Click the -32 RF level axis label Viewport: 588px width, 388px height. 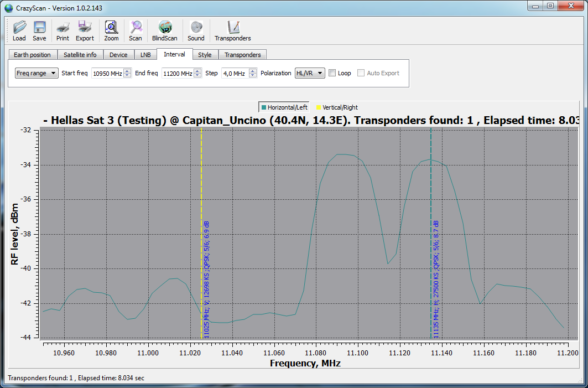click(x=26, y=130)
